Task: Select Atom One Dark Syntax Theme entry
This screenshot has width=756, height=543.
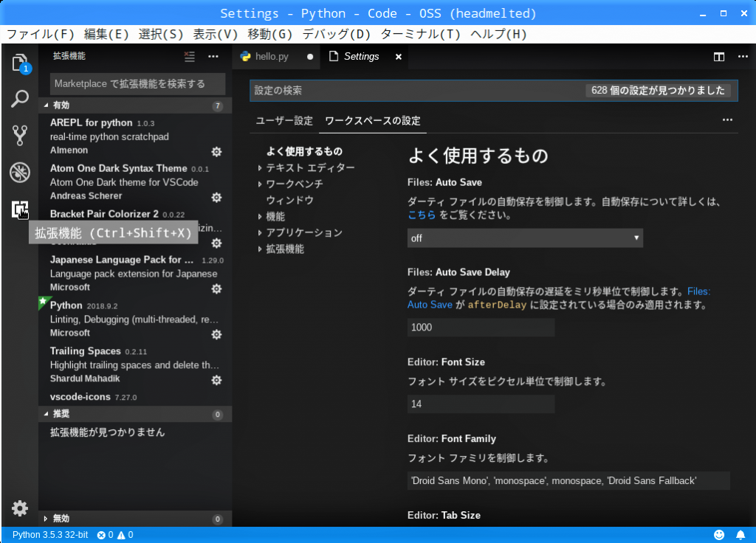Action: coord(135,182)
